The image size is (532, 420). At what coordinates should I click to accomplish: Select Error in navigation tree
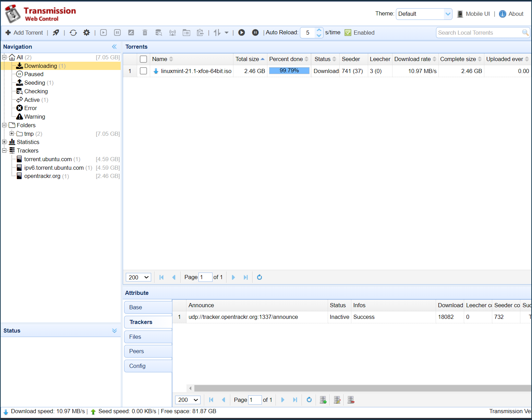[26, 108]
